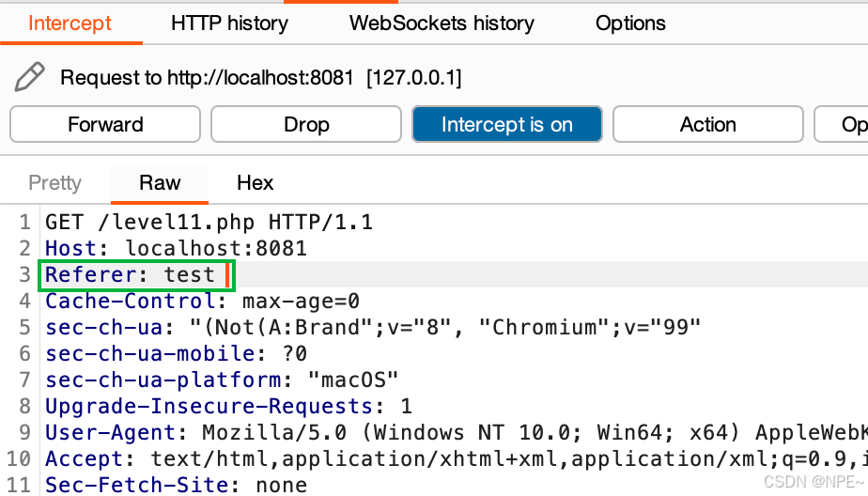Click the request target text localhost:8081
868x496 pixels.
click(288, 77)
